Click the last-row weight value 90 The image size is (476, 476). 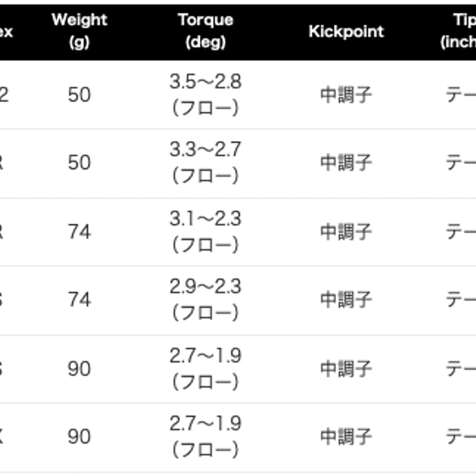[79, 437]
